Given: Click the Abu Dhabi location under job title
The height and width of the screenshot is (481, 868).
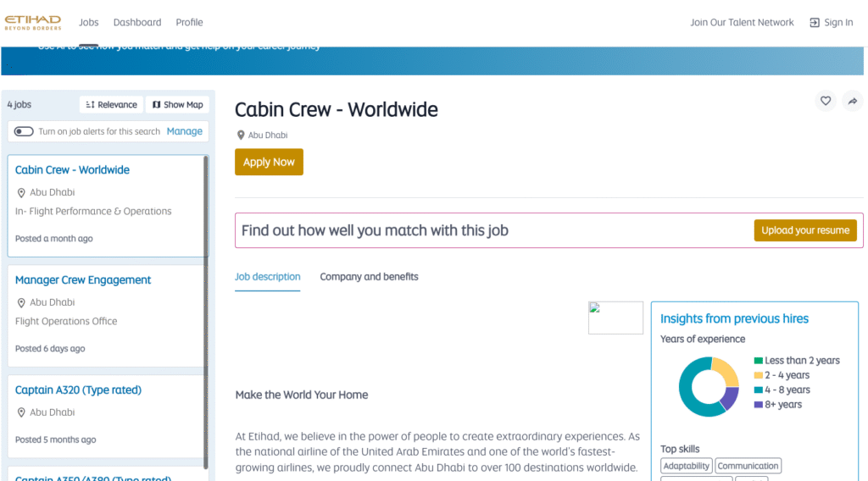Looking at the screenshot, I should coord(267,135).
